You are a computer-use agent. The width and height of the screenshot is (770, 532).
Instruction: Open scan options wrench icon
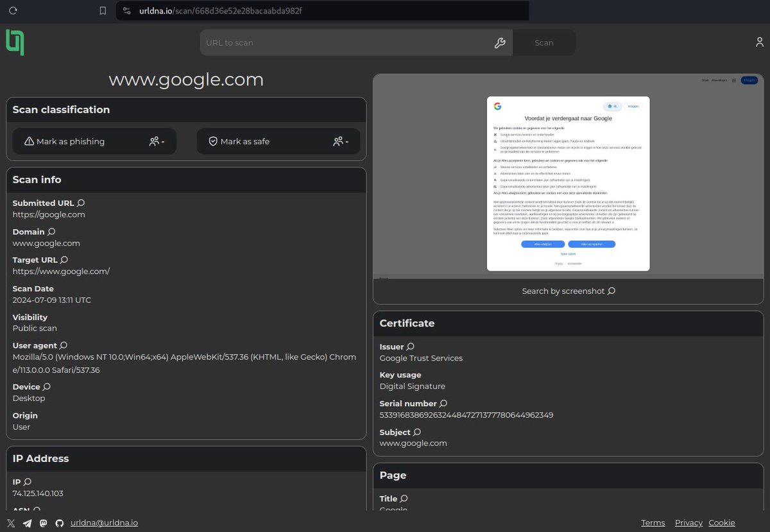click(x=500, y=43)
